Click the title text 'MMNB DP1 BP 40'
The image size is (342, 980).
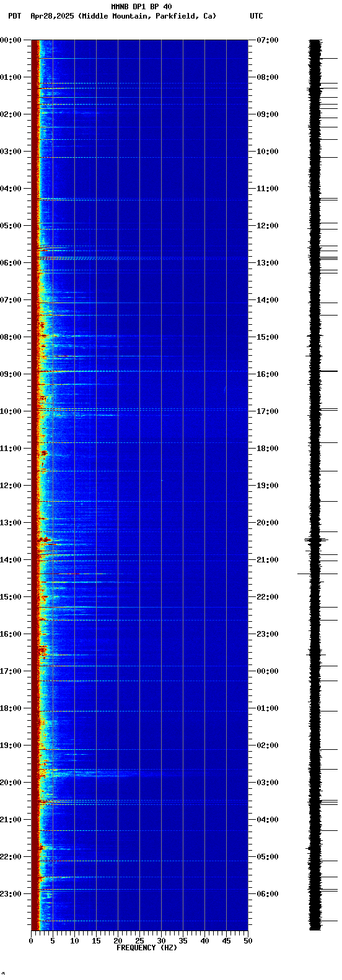[x=141, y=7]
